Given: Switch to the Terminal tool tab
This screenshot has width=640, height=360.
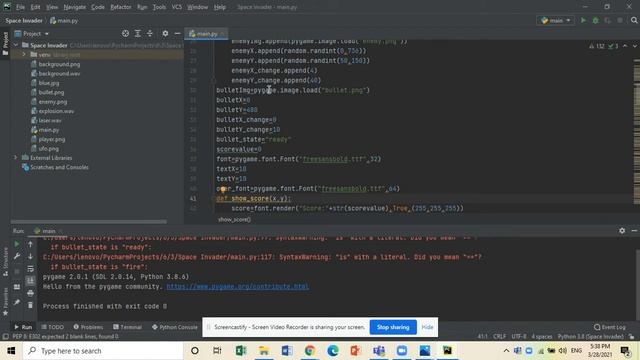Looking at the screenshot, I should pyautogui.click(x=128, y=327).
